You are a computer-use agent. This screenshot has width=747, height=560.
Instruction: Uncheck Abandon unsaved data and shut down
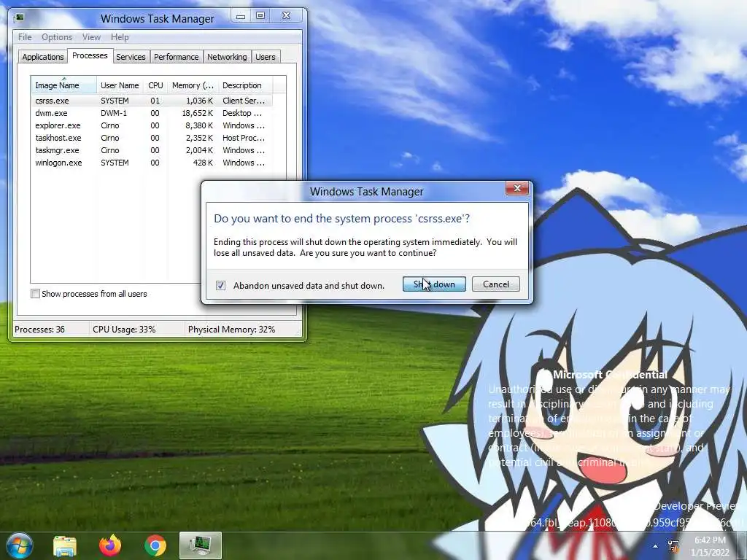220,285
